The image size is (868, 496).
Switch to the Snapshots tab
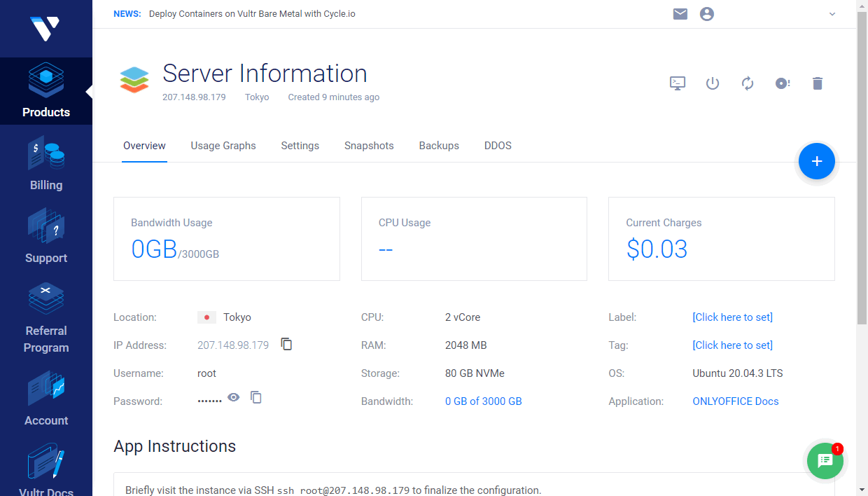369,146
